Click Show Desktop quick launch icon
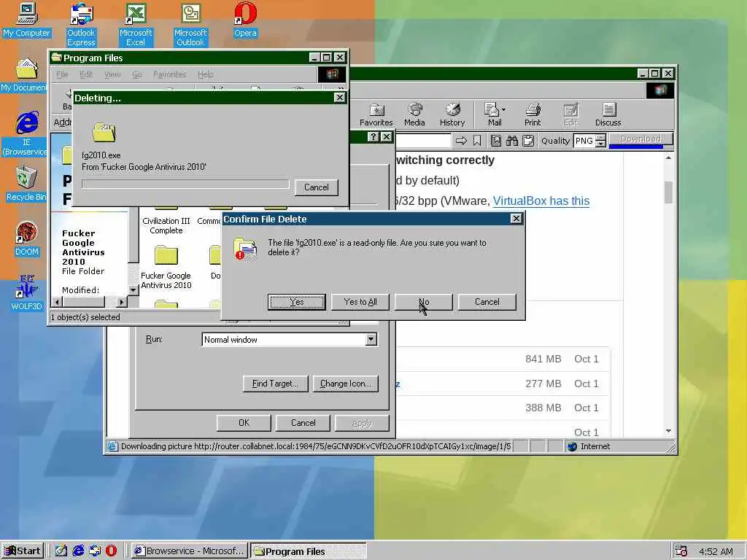Viewport: 747px width, 560px height. [61, 551]
